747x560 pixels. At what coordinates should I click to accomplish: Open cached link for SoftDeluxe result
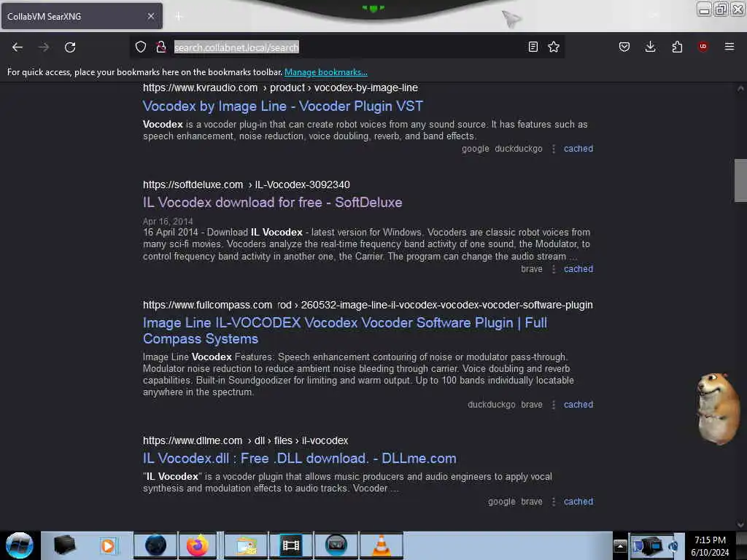(x=578, y=269)
